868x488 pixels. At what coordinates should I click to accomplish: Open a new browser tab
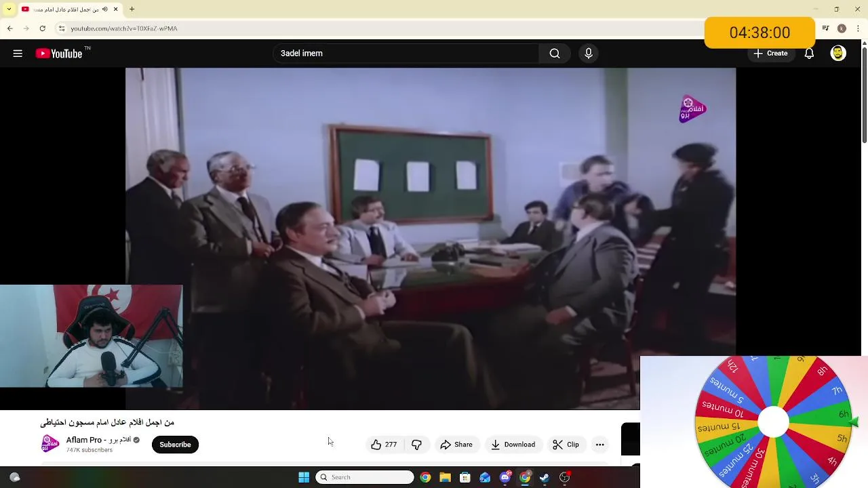coord(132,9)
